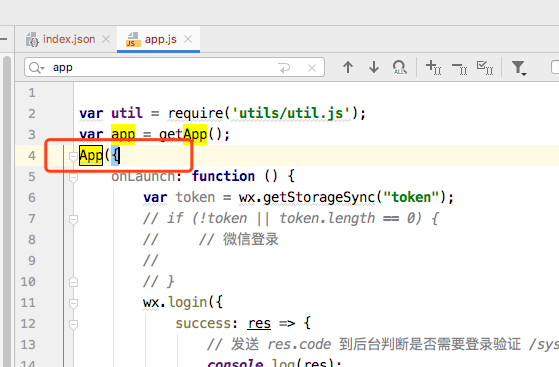
Task: Click line number 9 in gutter
Action: coord(32,261)
